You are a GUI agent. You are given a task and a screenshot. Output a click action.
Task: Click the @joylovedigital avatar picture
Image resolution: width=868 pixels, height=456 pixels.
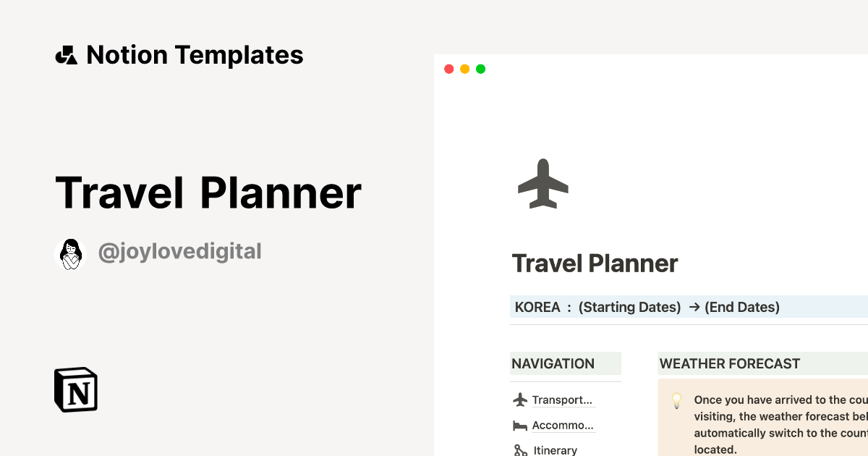pyautogui.click(x=70, y=253)
